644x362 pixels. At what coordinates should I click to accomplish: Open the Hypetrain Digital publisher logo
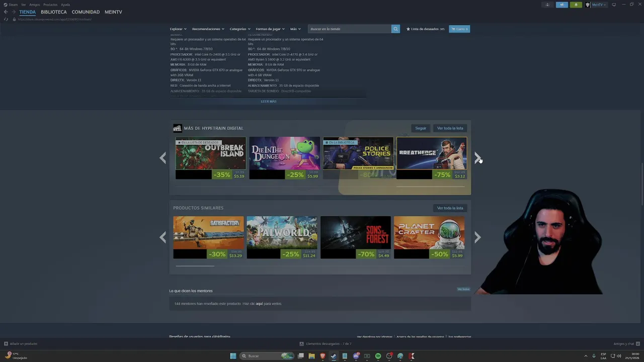(x=177, y=128)
